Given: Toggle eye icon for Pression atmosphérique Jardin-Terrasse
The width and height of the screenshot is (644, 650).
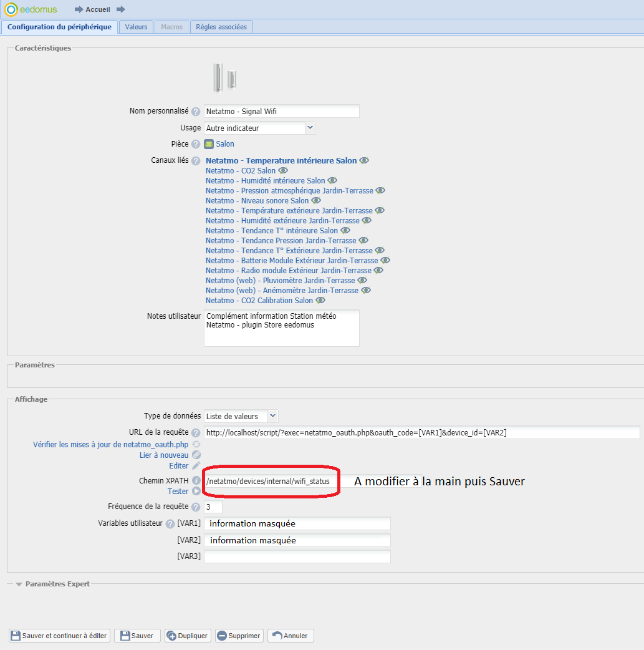Looking at the screenshot, I should point(380,191).
